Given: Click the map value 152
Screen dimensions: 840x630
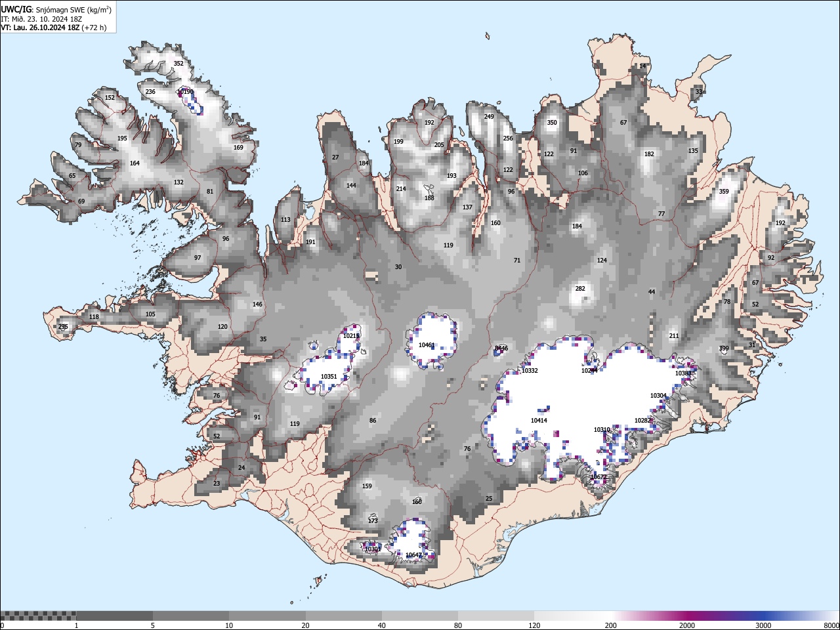Looking at the screenshot, I should [110, 98].
